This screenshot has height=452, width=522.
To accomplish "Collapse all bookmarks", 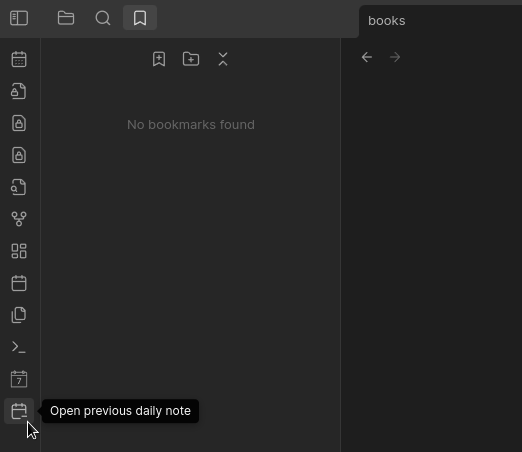I will [x=223, y=59].
